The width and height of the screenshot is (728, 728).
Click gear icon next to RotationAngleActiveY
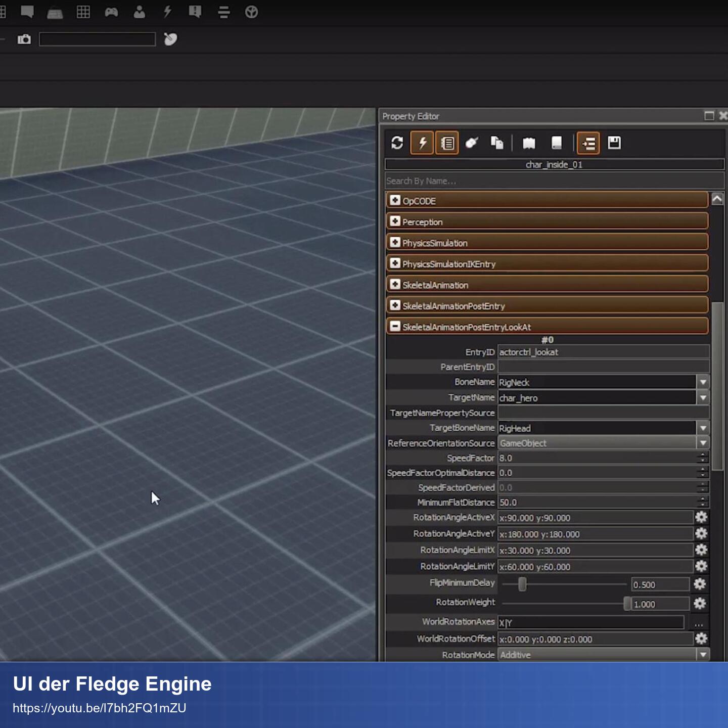click(x=701, y=533)
